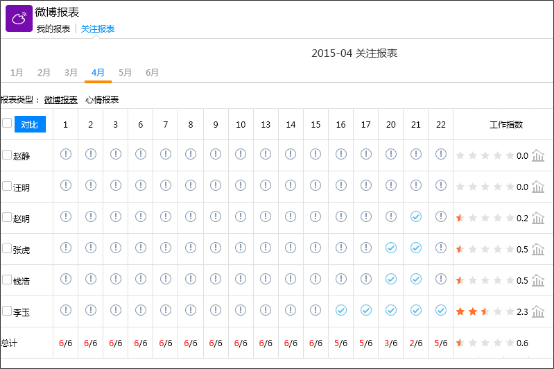Click 李玉's exclamation icon on day 15

click(x=316, y=310)
